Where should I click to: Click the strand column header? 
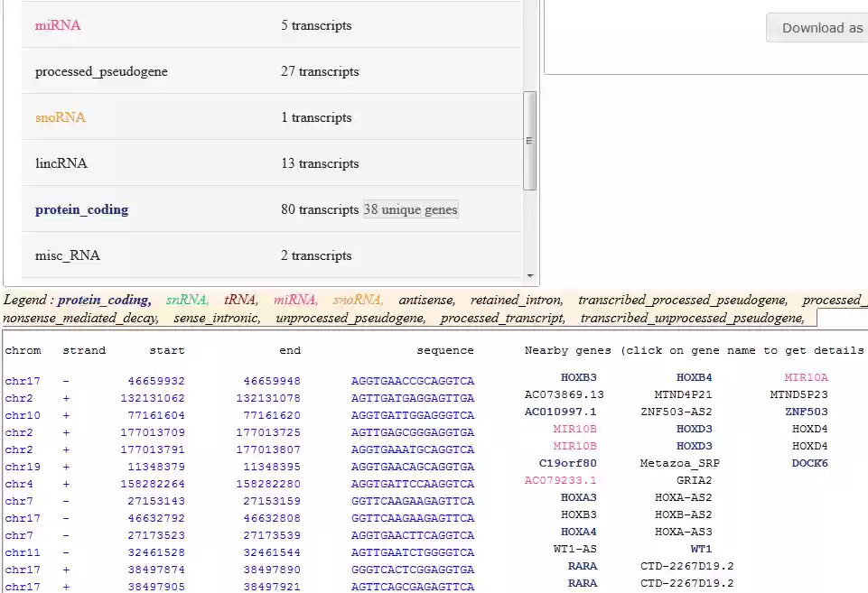84,350
